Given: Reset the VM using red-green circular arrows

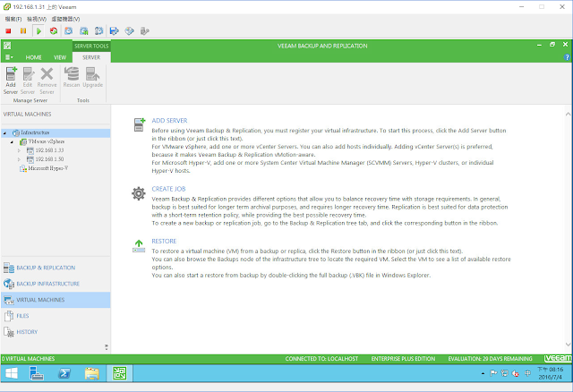Looking at the screenshot, I should [x=54, y=31].
